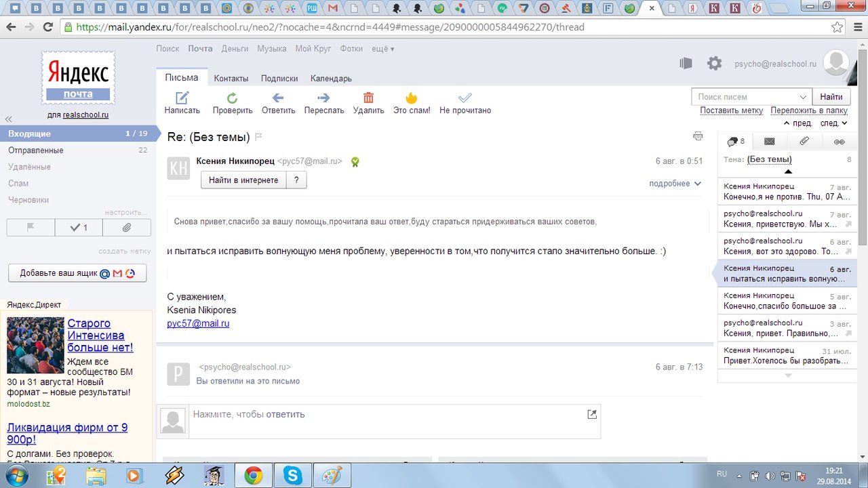Click the Удалить trash icon
Image resolution: width=868 pixels, height=488 pixels.
[368, 98]
